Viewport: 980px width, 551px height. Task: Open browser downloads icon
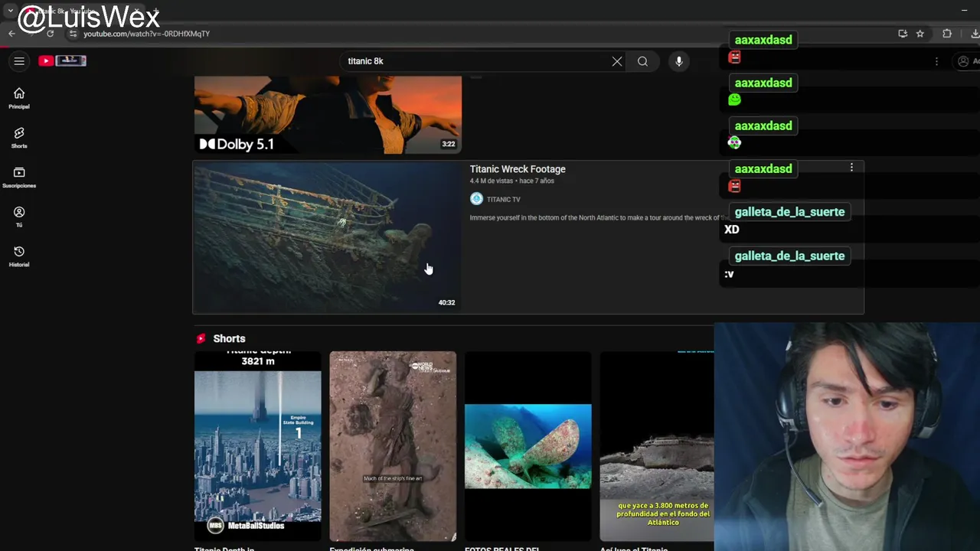click(975, 34)
